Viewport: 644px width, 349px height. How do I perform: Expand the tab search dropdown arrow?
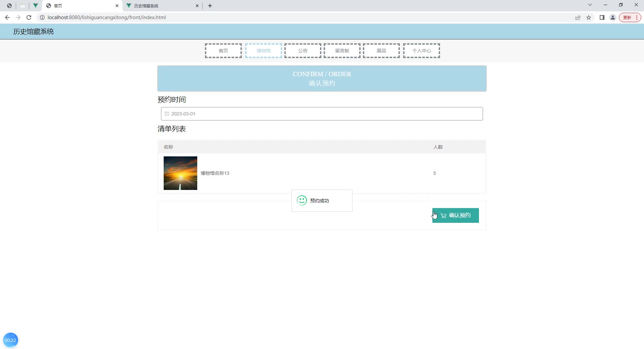[x=590, y=5]
